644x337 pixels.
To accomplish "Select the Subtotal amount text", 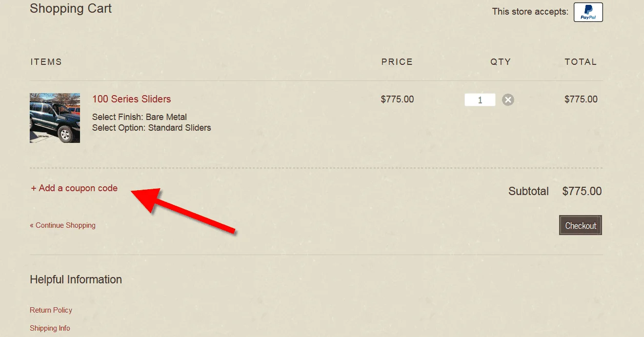I will point(582,191).
